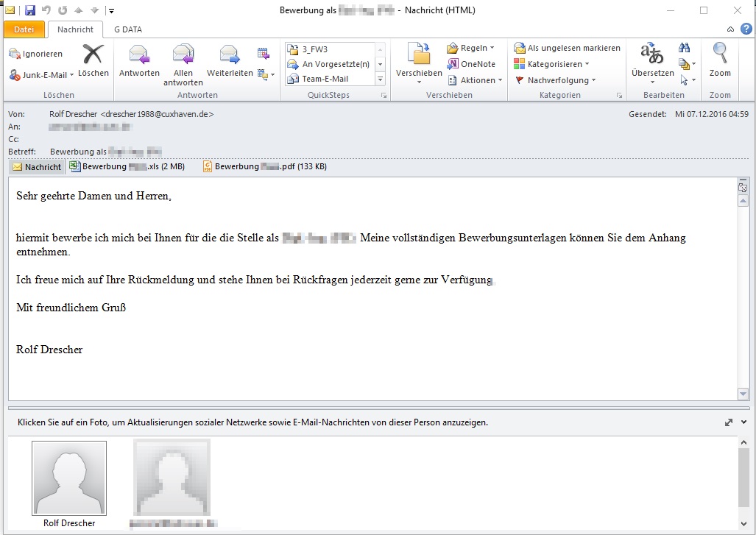Image resolution: width=756 pixels, height=535 pixels.
Task: Open the Bewerbung .pdf attachment
Action: (x=265, y=166)
